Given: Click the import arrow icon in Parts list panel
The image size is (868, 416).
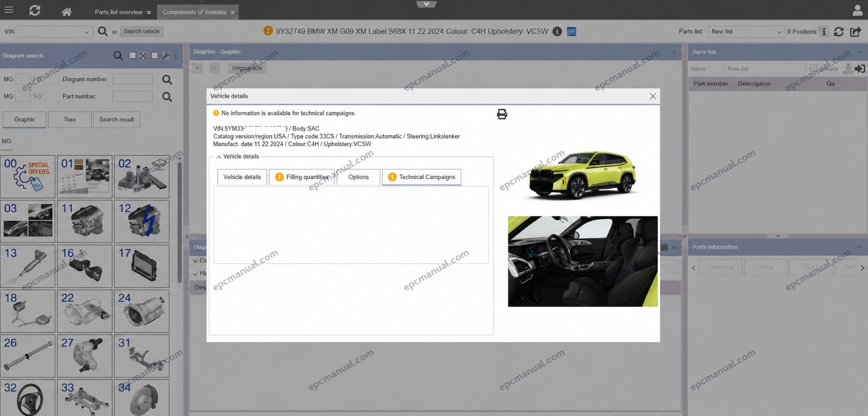Looking at the screenshot, I should click(860, 69).
